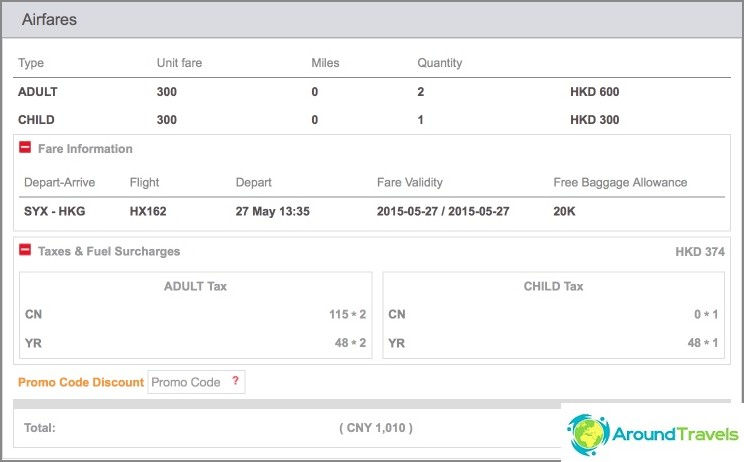
Task: Click the HKD 600 adult subtotal
Action: pyautogui.click(x=595, y=92)
